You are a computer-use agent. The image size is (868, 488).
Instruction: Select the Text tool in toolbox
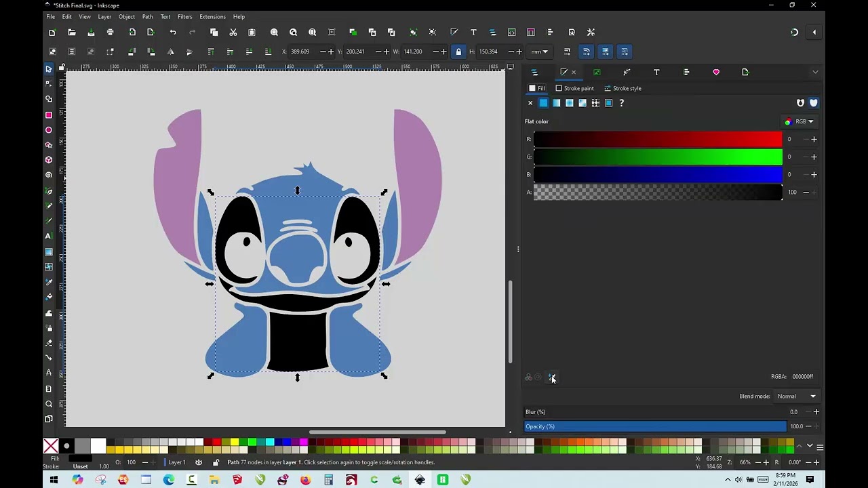coord(49,236)
